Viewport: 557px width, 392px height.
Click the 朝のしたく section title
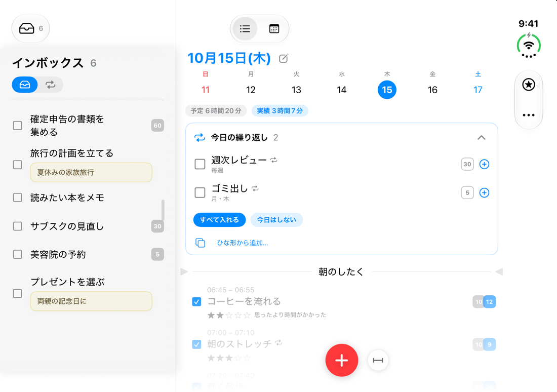(x=341, y=272)
